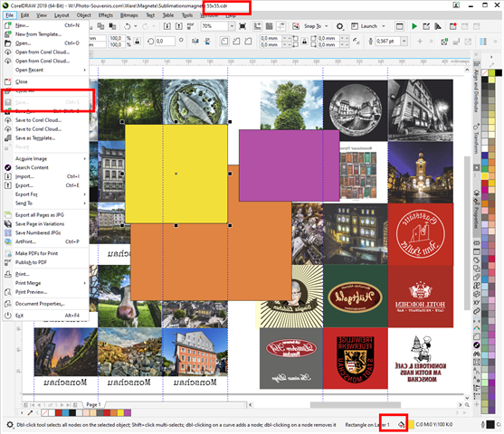Toggle the Snap off icon

coord(295,26)
